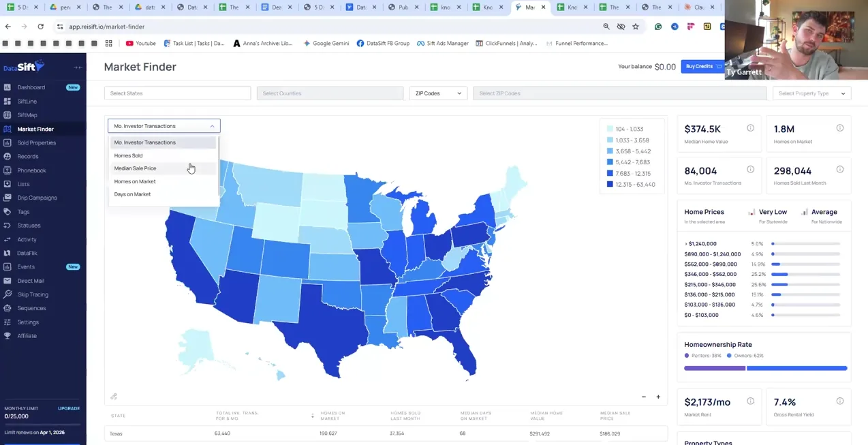Image resolution: width=868 pixels, height=445 pixels.
Task: Click the Buy Credits button
Action: click(702, 67)
